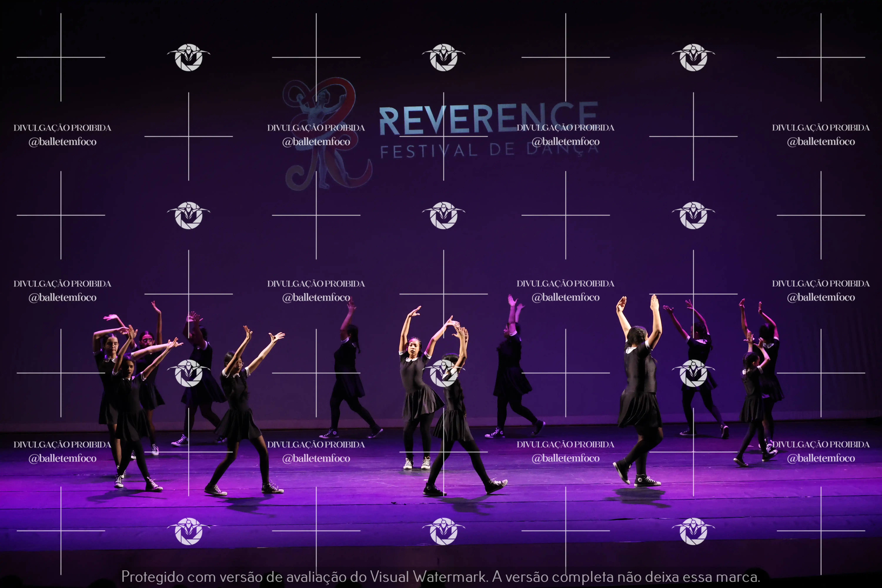Viewport: 882px width, 588px height.
Task: Click the middle-row camera logo below the REVERENCE text
Action: pyautogui.click(x=444, y=215)
